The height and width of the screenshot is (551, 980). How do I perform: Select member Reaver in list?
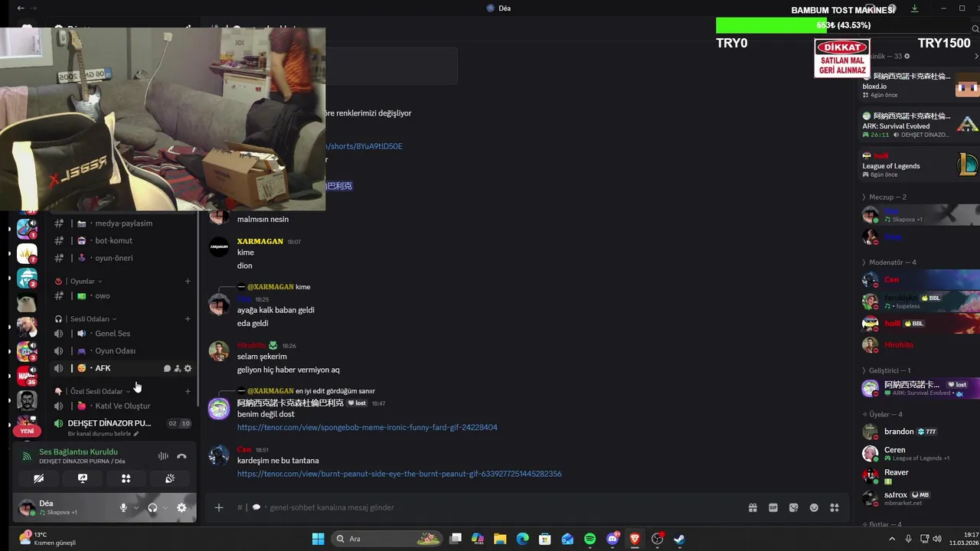(x=919, y=476)
